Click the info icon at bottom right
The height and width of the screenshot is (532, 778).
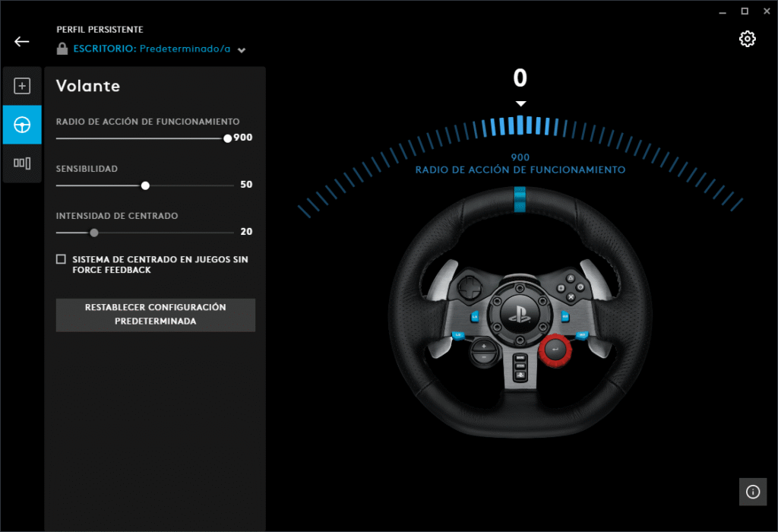753,492
